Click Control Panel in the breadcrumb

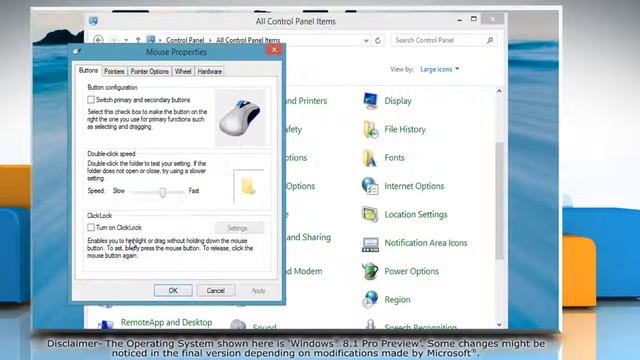(184, 40)
